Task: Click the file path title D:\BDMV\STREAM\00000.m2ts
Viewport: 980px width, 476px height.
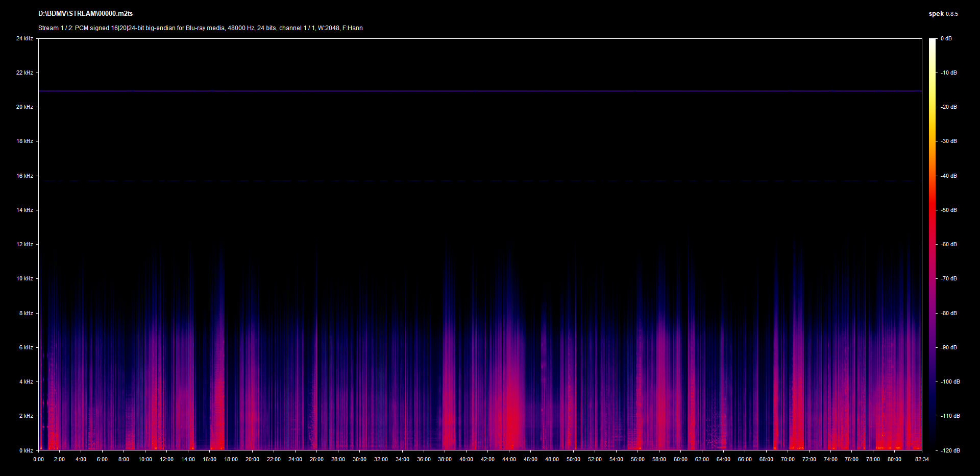Action: click(85, 14)
